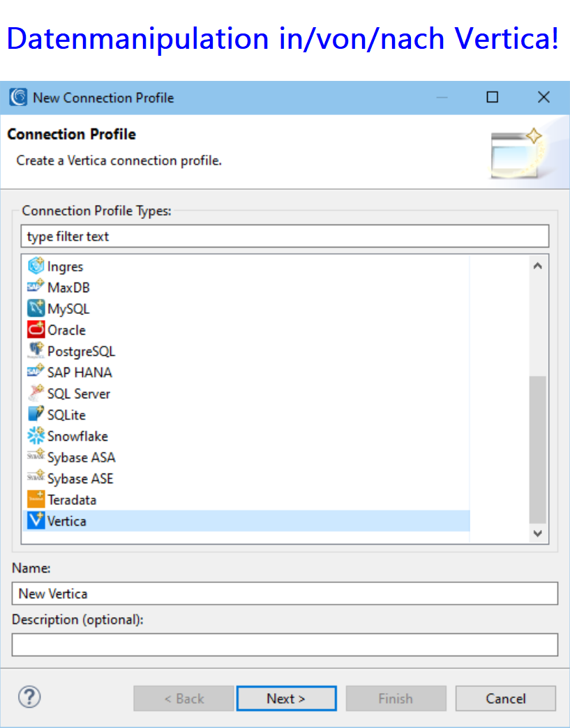The height and width of the screenshot is (728, 570).
Task: Select SAP HANA in profile list
Action: pyautogui.click(x=80, y=372)
